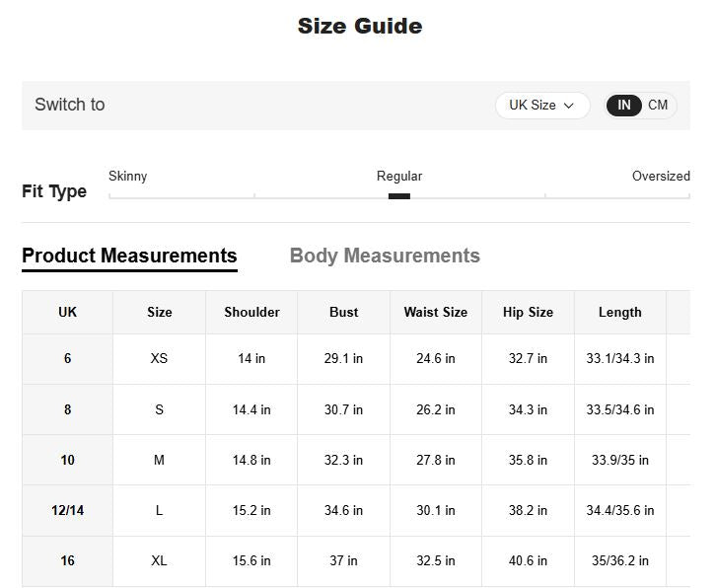Click the size M cell
The height and width of the screenshot is (588, 716).
(159, 461)
